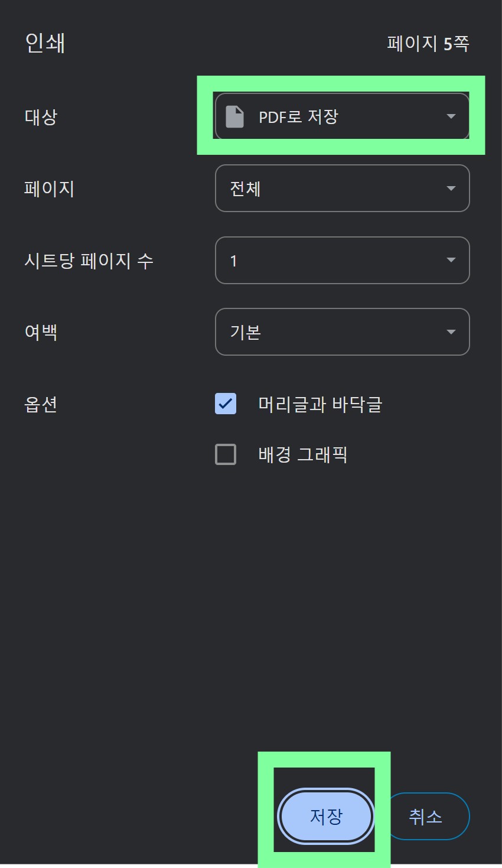Click the 인쇄 dialog title

[x=44, y=43]
